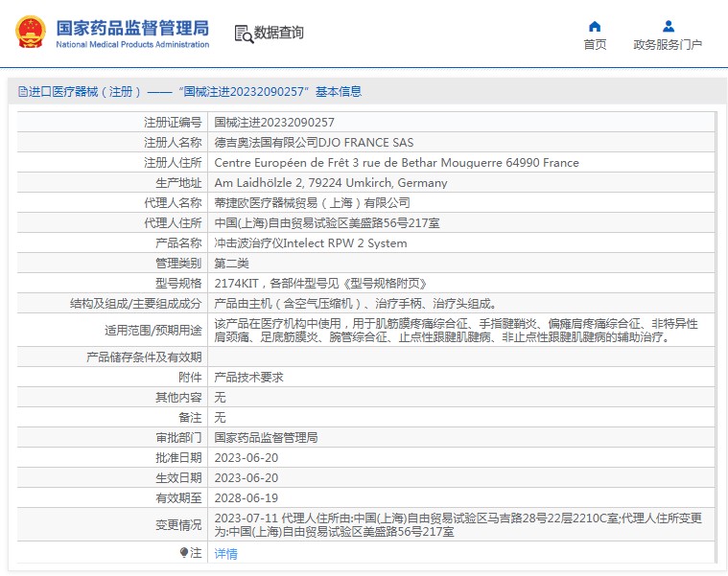
Task: Select agent name 蒂捷欧医疗器械贸易(上海)有限公司
Action: click(x=312, y=202)
